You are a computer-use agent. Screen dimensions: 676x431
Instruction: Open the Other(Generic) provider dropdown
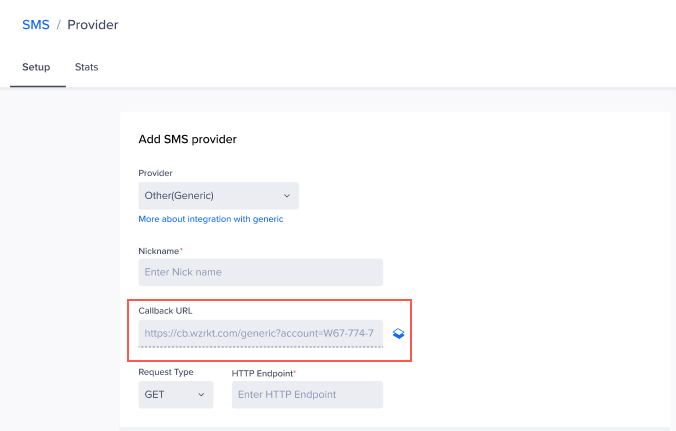[x=217, y=195]
